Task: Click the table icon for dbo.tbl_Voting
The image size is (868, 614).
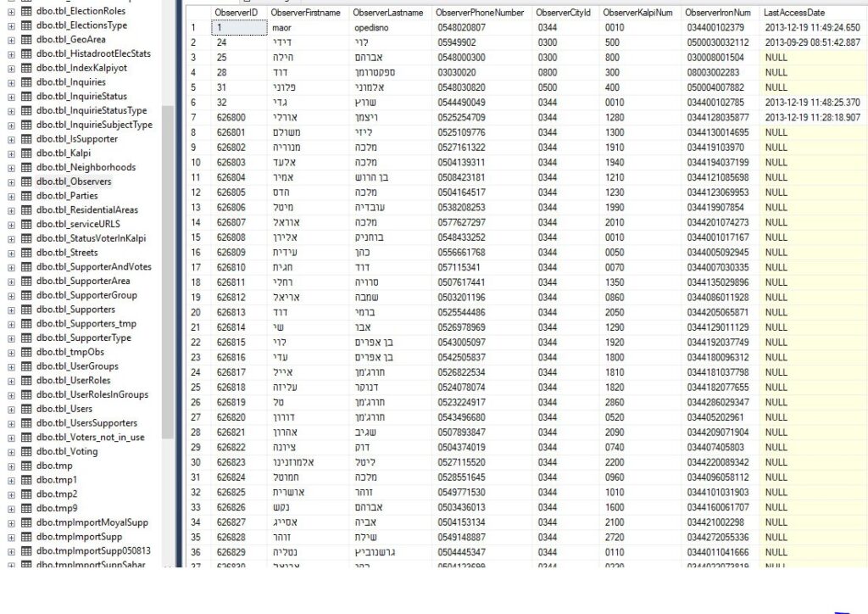Action: point(26,451)
